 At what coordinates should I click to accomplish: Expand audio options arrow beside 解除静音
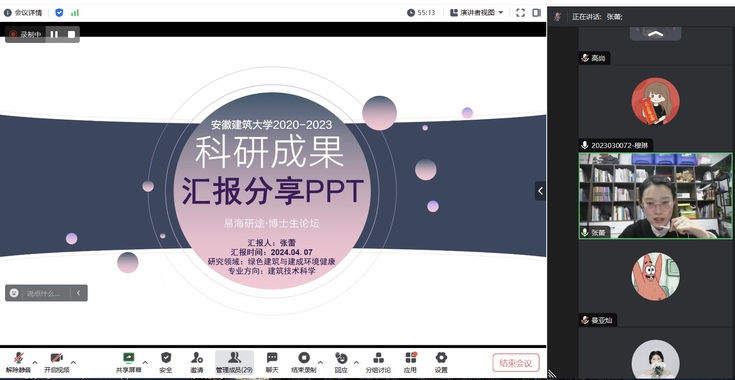point(35,362)
